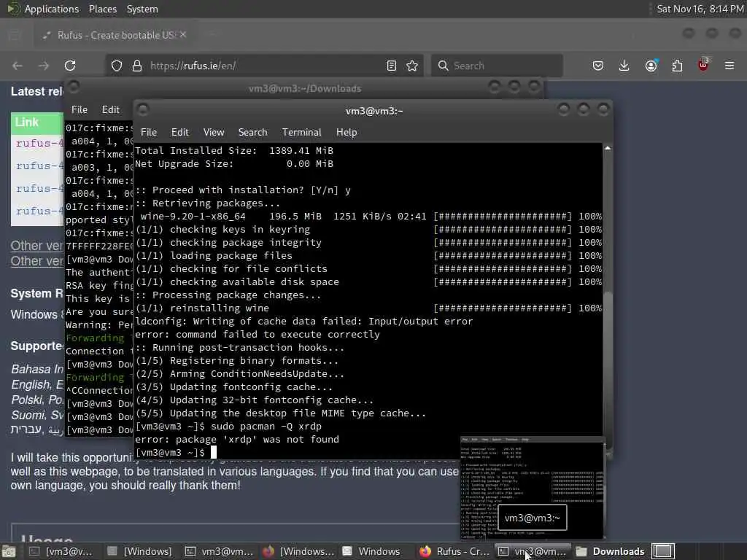The image size is (747, 560).
Task: Open the Firefox hamburger menu
Action: (729, 66)
